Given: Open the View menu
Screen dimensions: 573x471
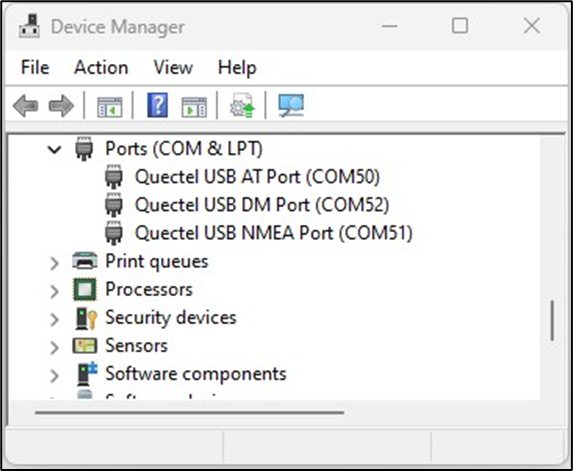Looking at the screenshot, I should pos(173,68).
